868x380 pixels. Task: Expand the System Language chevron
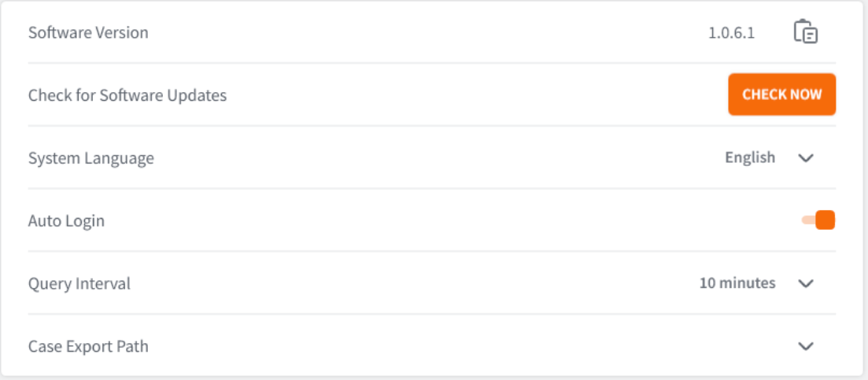click(x=806, y=158)
